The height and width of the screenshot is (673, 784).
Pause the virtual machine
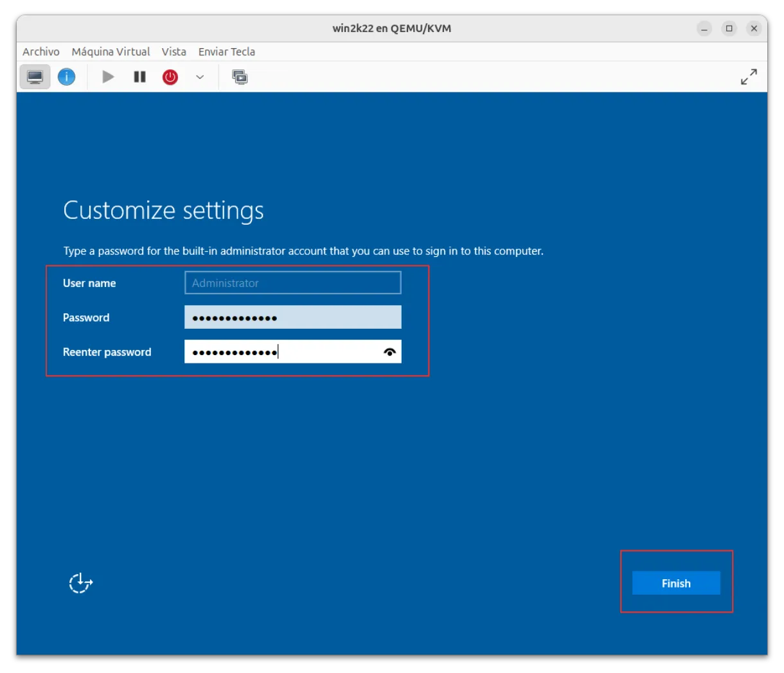139,77
